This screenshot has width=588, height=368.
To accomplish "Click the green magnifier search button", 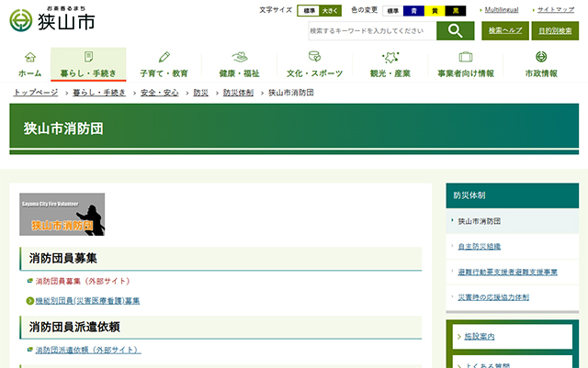I will point(455,30).
